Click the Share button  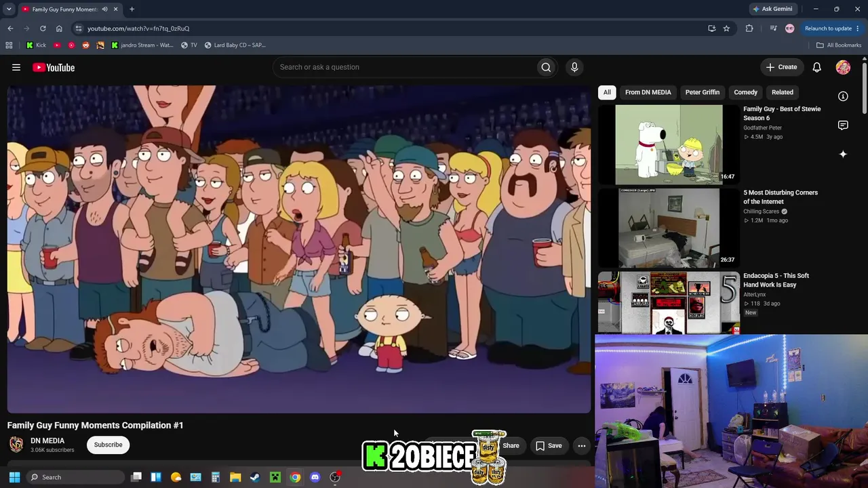coord(511,445)
